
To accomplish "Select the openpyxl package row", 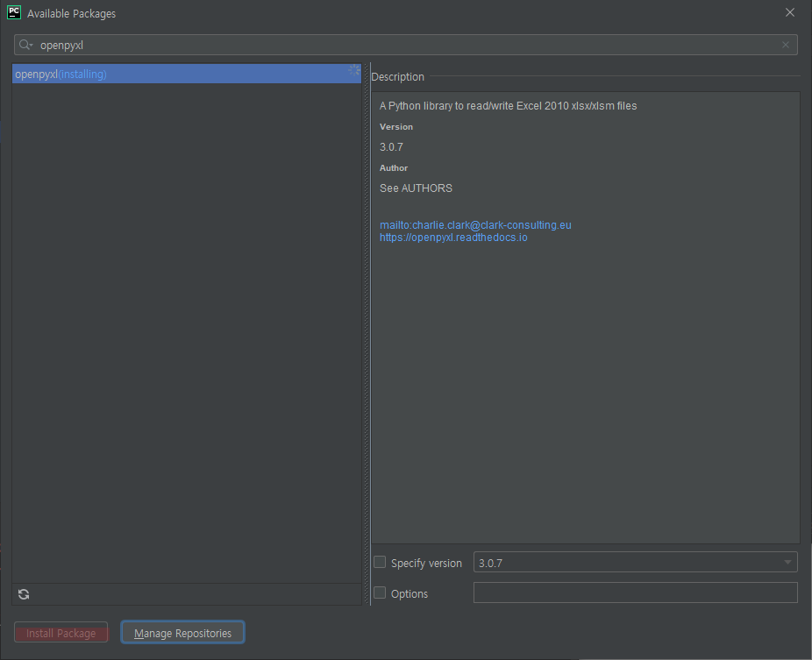I will (x=187, y=74).
